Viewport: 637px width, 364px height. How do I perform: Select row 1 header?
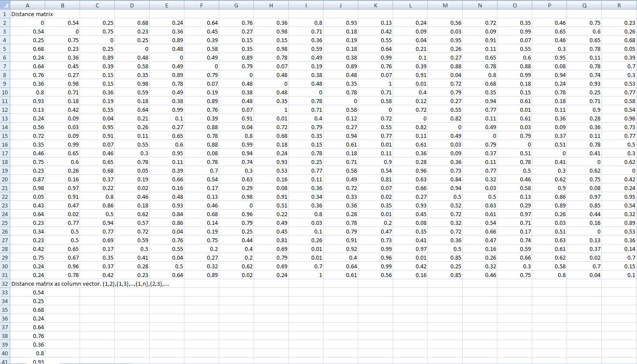(x=5, y=14)
